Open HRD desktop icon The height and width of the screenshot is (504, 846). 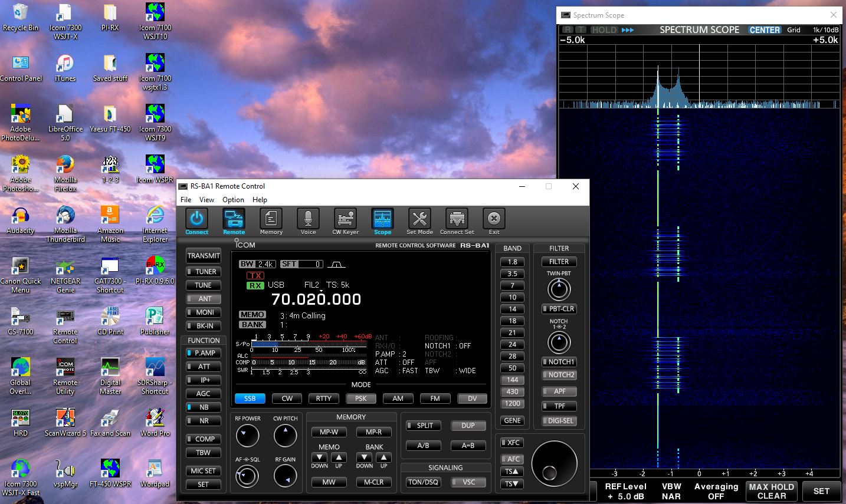(21, 423)
